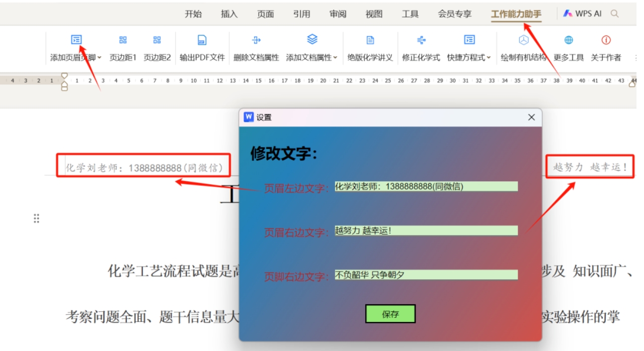Click the 添加页眉页脚 toolbar icon

click(x=76, y=40)
